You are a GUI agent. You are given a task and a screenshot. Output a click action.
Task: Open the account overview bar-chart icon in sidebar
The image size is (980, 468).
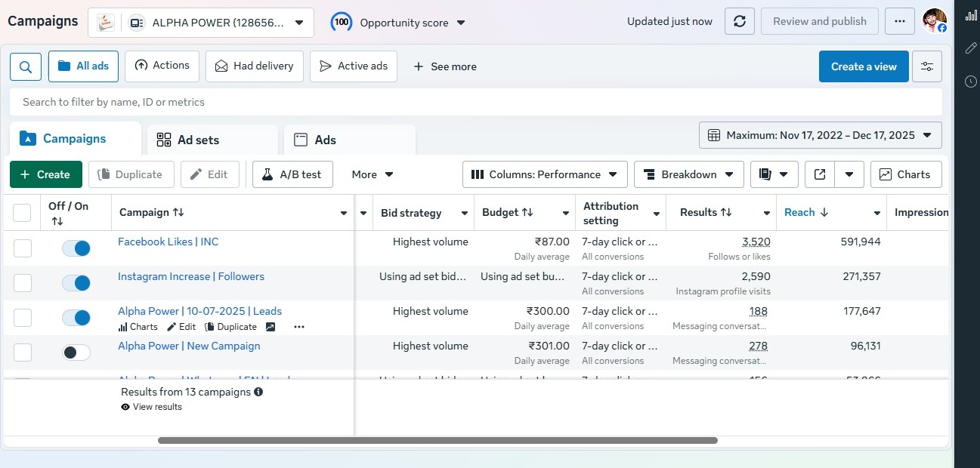(x=971, y=15)
